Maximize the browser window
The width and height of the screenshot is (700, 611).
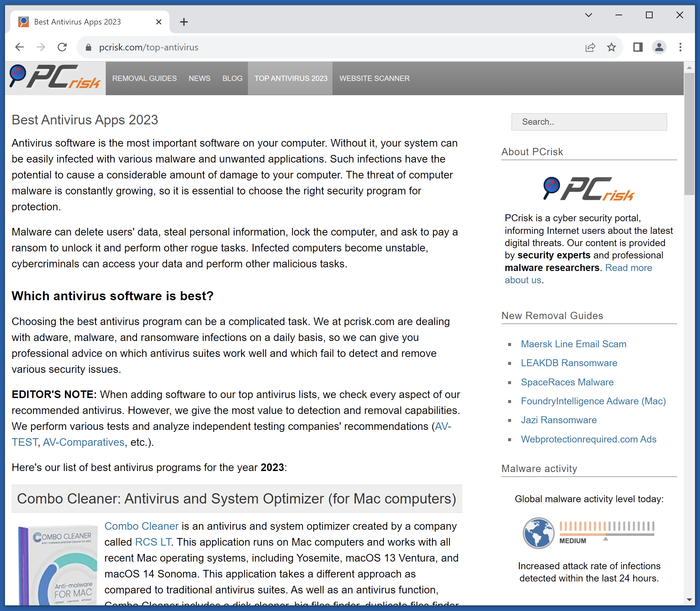tap(649, 15)
